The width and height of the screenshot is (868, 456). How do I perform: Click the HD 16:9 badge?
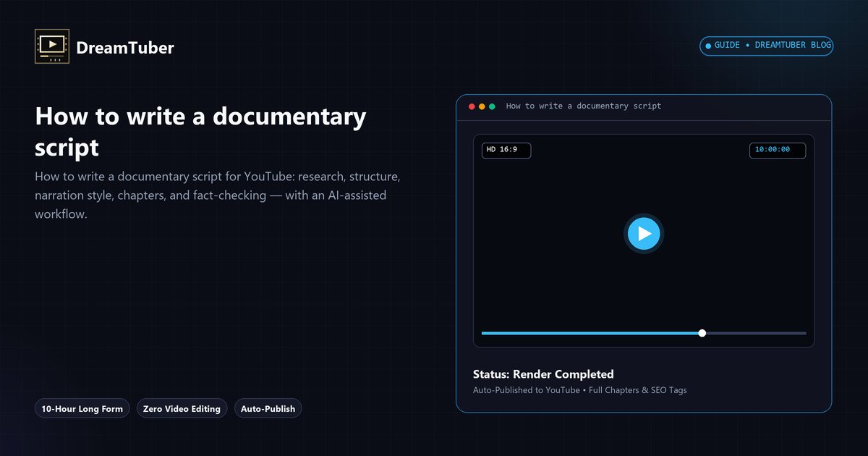tap(506, 151)
